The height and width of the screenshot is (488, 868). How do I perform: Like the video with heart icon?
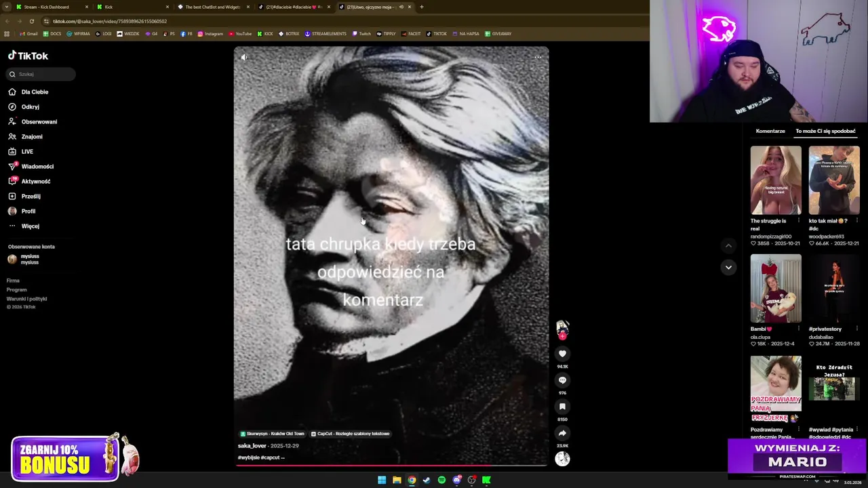[x=562, y=353]
